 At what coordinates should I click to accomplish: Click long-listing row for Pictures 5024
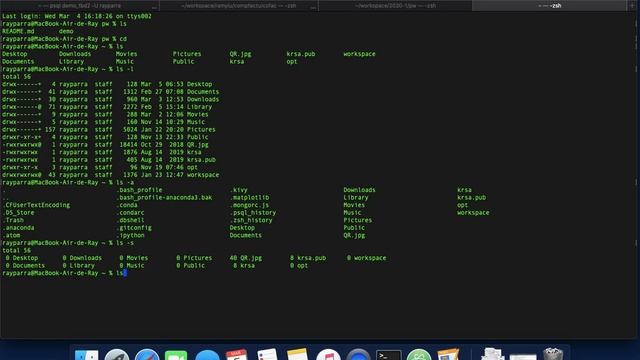[x=109, y=130]
